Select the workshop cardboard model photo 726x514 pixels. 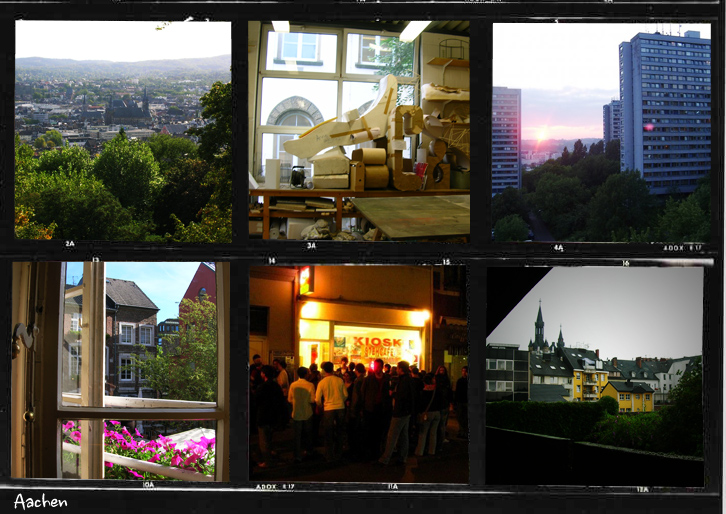[359, 130]
